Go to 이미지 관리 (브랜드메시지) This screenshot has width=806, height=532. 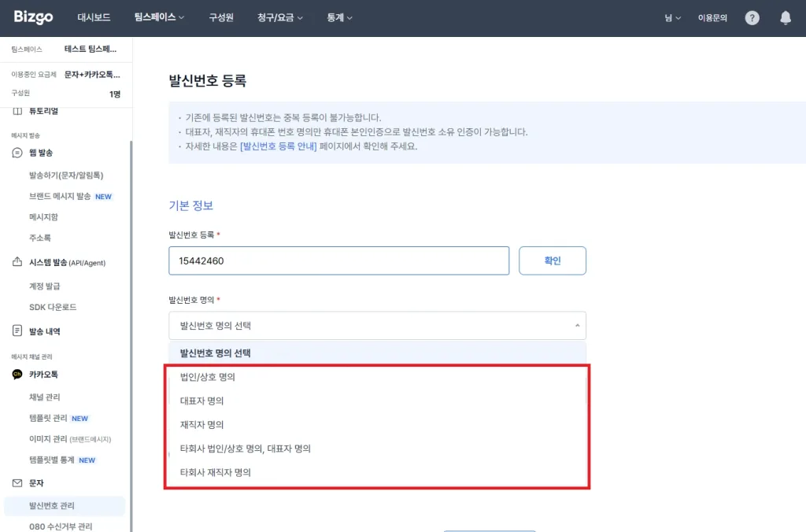coord(70,439)
